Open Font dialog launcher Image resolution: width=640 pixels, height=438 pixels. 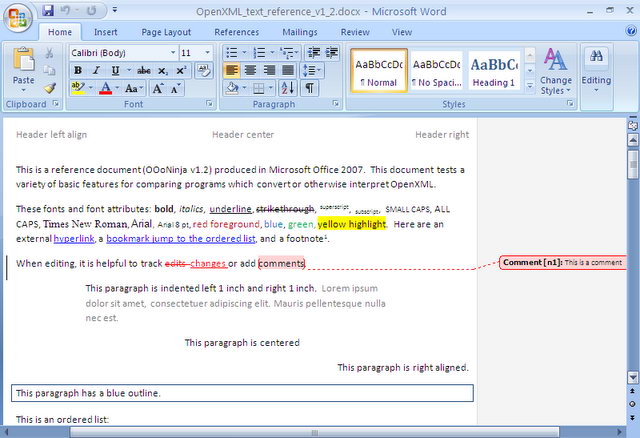[x=209, y=104]
